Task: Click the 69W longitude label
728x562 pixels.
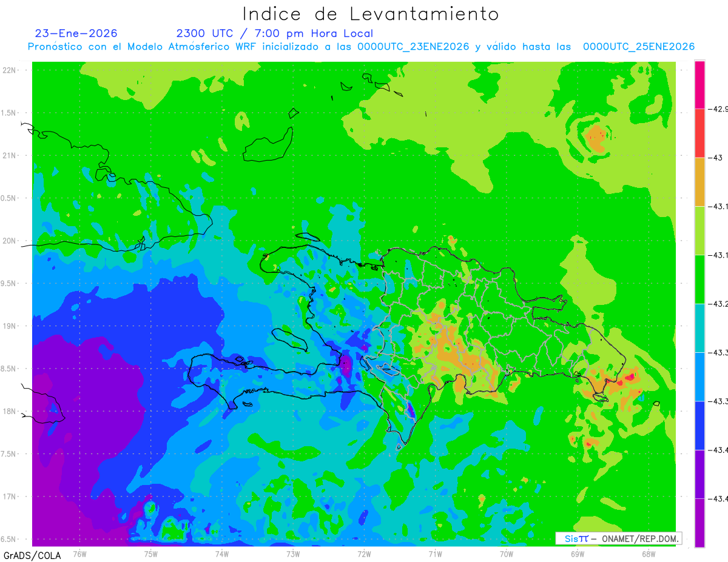Action: click(578, 554)
